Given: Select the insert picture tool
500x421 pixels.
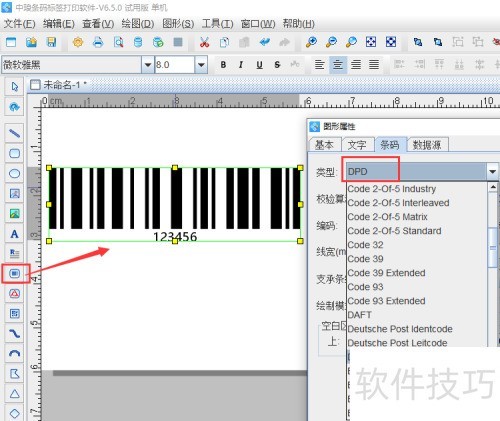Looking at the screenshot, I should 14,214.
